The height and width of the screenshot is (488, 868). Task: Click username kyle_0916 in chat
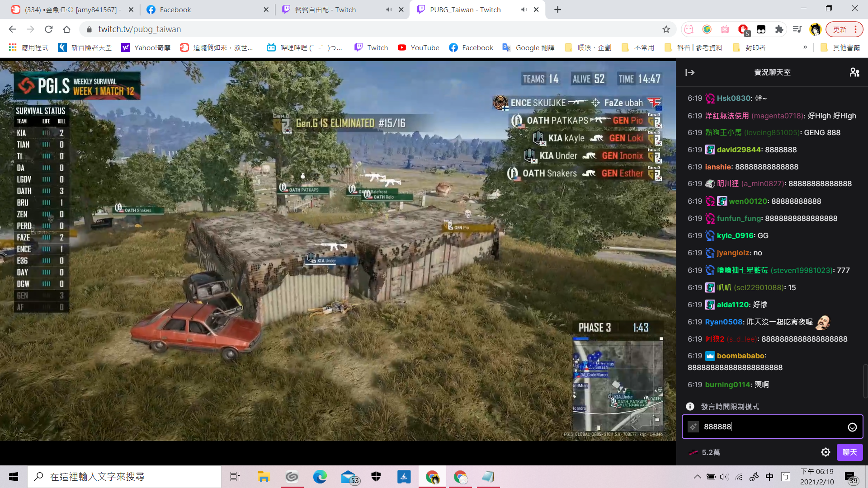click(735, 235)
